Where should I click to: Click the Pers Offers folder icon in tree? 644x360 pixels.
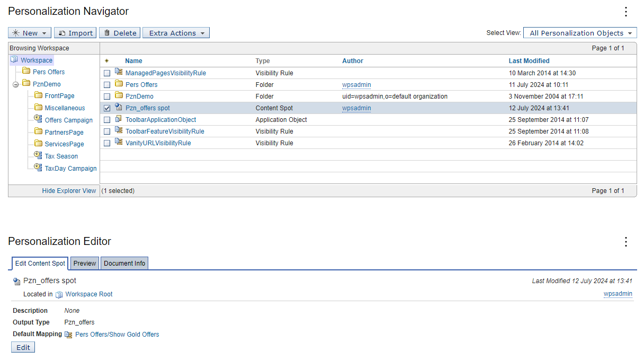coord(26,72)
